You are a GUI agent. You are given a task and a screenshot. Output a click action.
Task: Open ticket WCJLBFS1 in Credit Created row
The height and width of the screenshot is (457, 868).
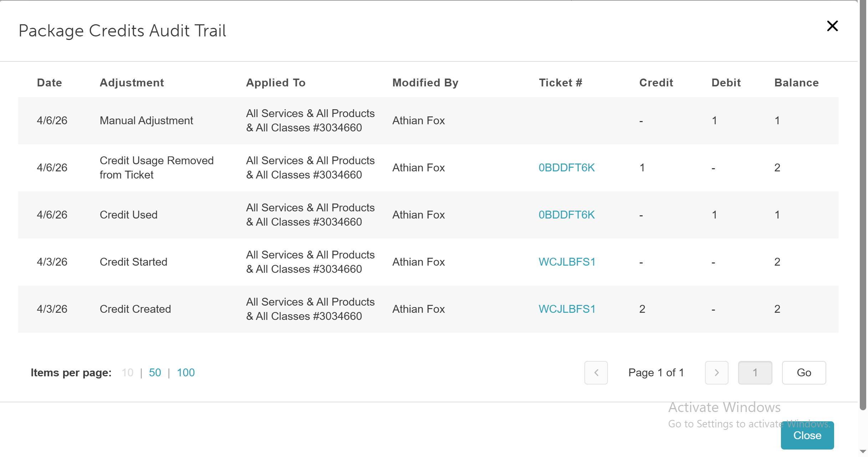tap(567, 309)
